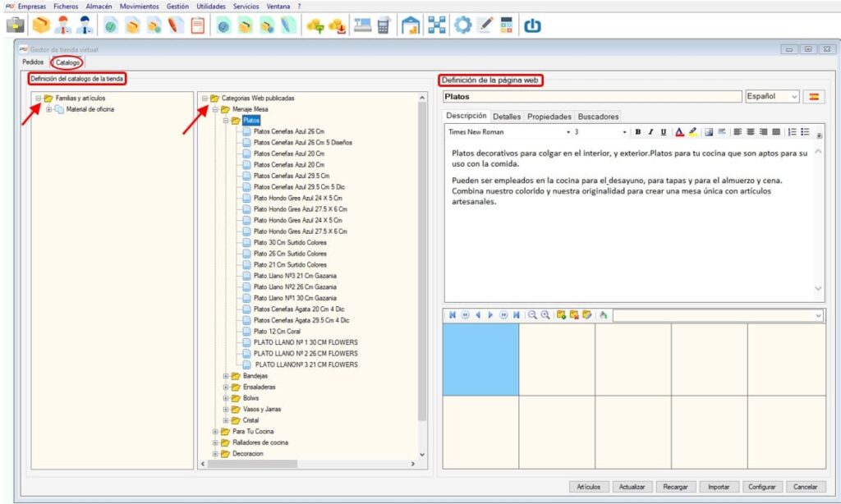Click the power button icon in toolbar
841x504 pixels.
tap(532, 25)
